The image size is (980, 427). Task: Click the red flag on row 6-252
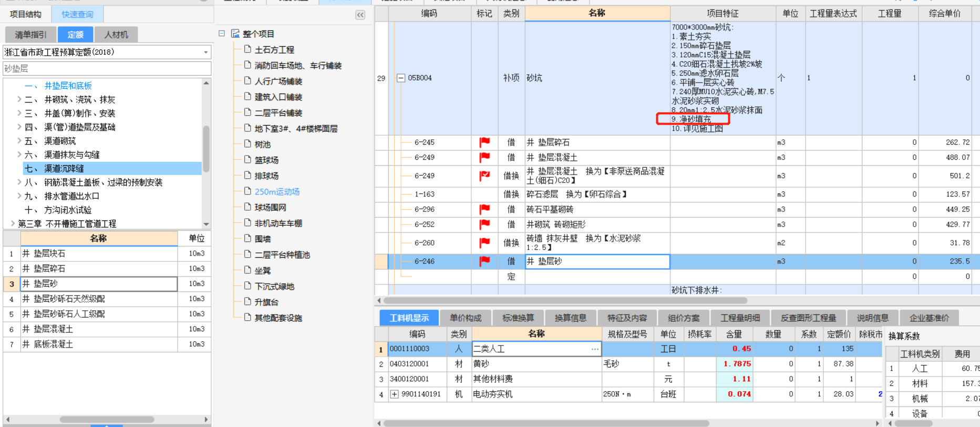pos(484,225)
